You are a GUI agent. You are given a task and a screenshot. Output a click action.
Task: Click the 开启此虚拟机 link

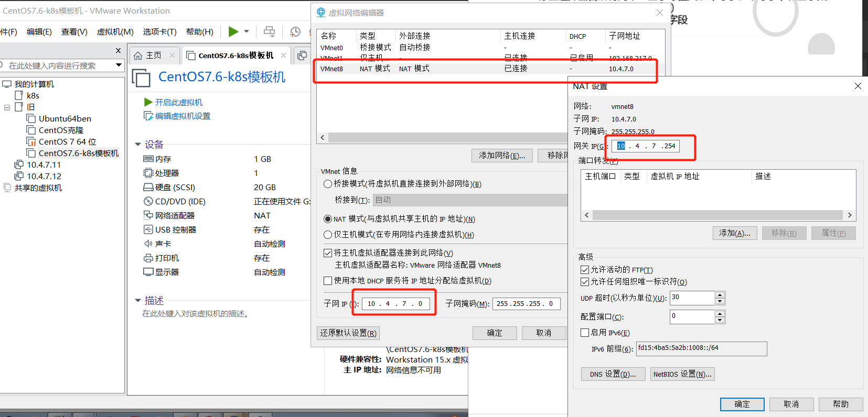tap(178, 102)
